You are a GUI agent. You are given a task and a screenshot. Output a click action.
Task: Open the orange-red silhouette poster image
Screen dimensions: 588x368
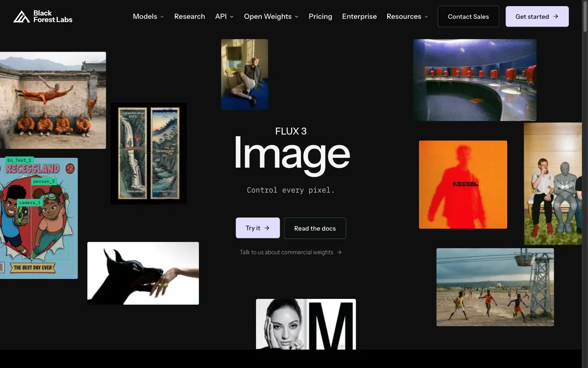click(x=463, y=184)
